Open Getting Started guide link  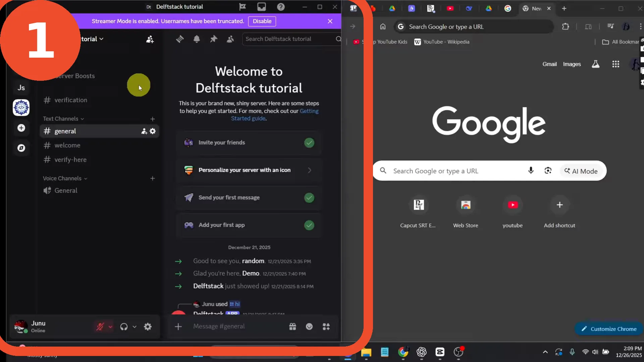(275, 115)
